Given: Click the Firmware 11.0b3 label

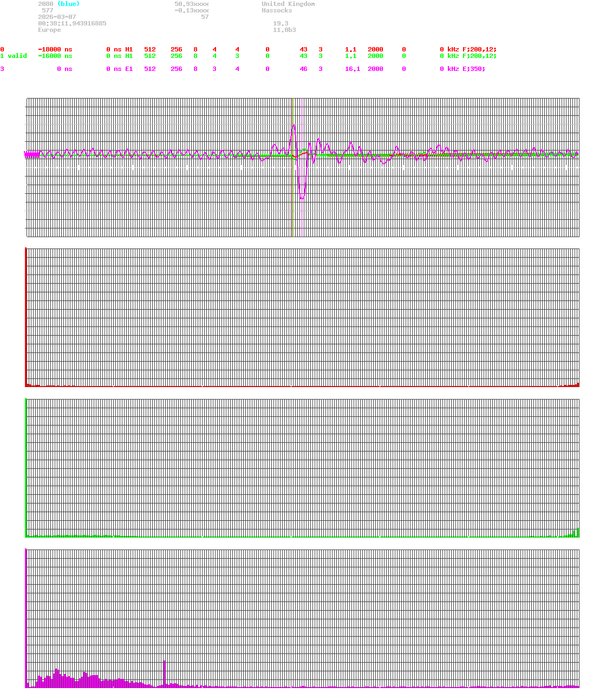Looking at the screenshot, I should point(285,30).
